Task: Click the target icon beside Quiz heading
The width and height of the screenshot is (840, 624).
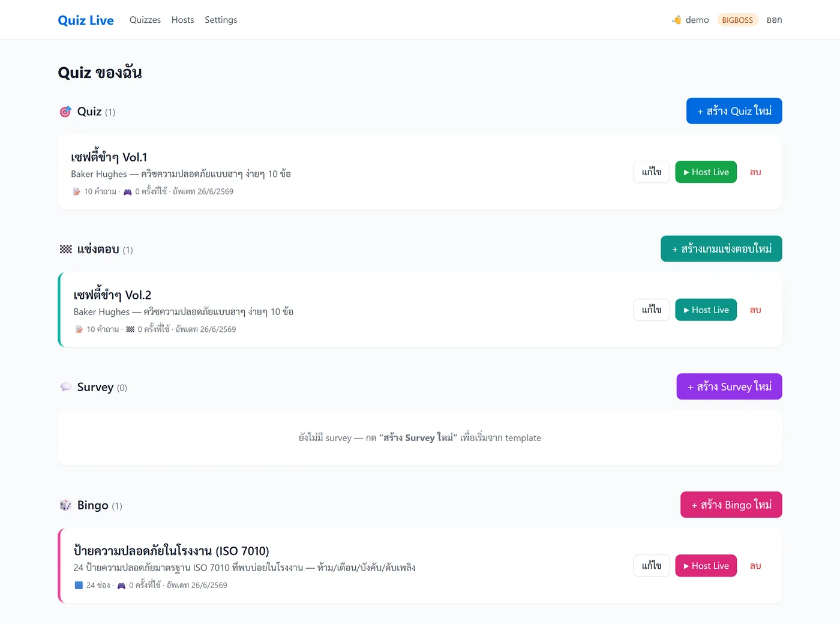Action: coord(65,112)
